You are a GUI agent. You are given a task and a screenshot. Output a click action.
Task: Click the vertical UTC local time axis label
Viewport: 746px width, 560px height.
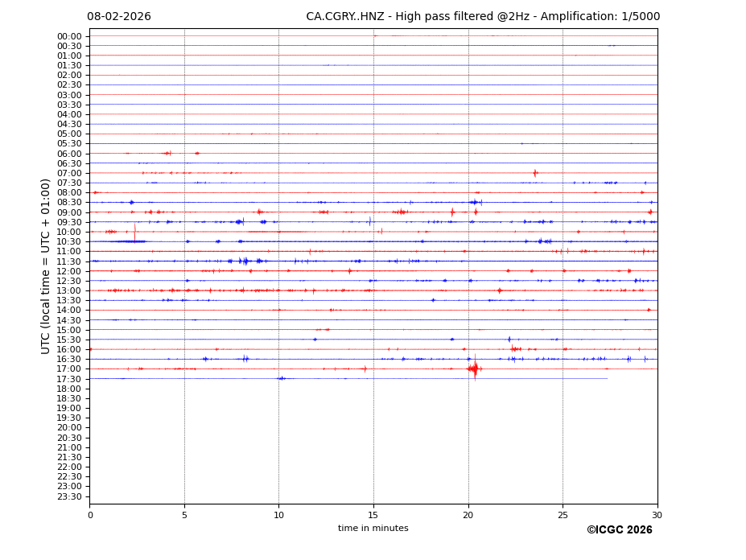47,266
